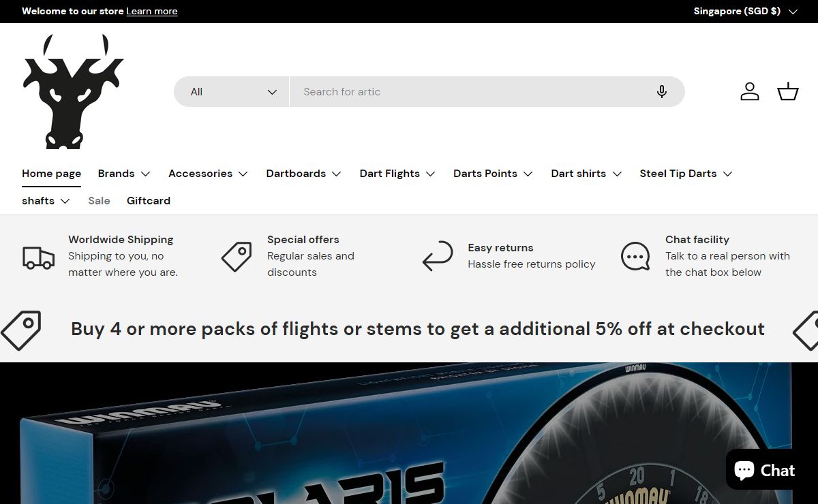818x504 pixels.
Task: Click the 'Welcome to our store' announcement text
Action: tap(73, 11)
